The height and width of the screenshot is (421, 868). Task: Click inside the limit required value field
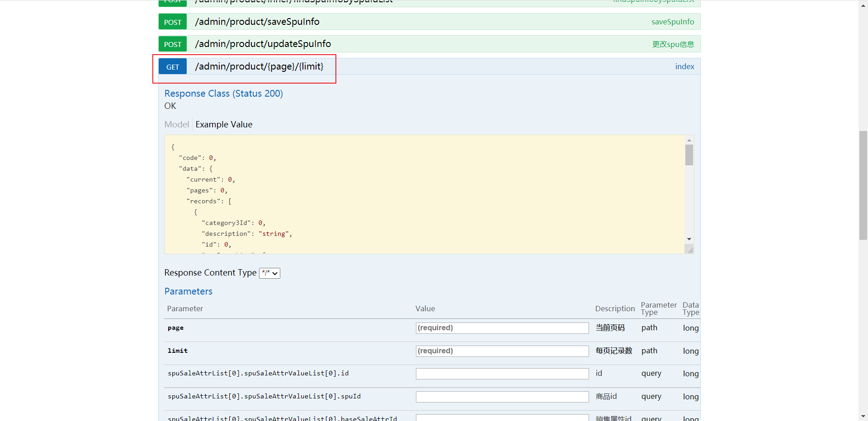coord(502,351)
